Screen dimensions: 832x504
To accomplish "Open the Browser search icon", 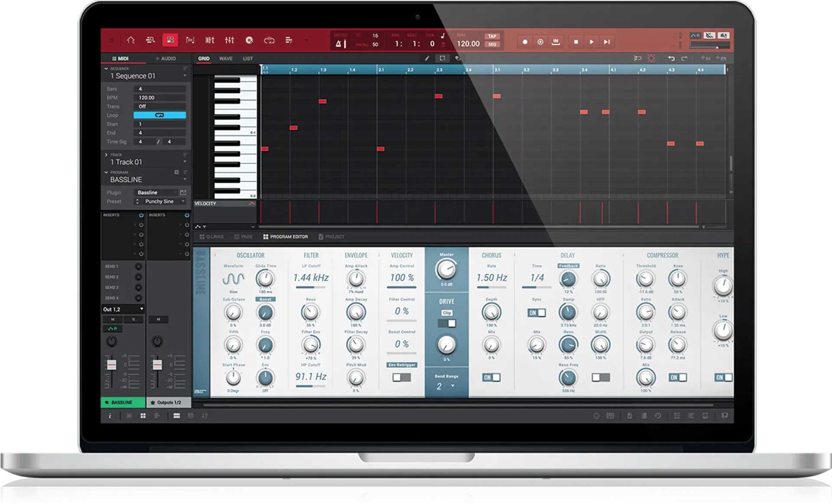I will (x=150, y=40).
